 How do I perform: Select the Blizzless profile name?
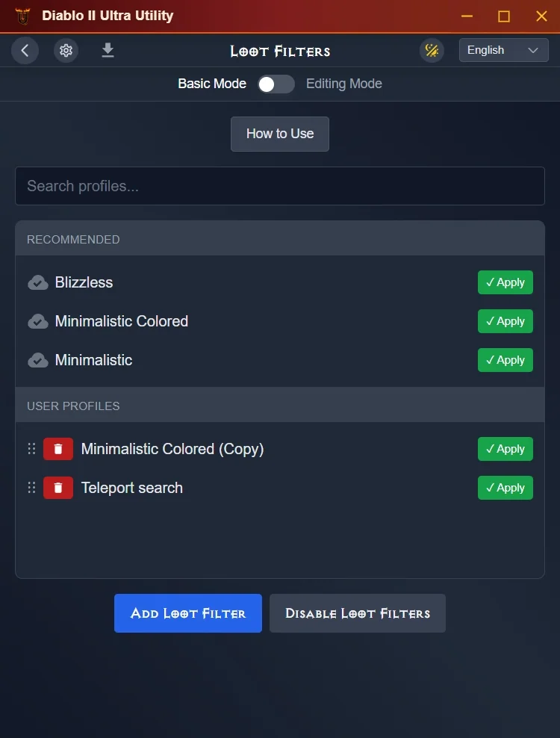point(84,282)
